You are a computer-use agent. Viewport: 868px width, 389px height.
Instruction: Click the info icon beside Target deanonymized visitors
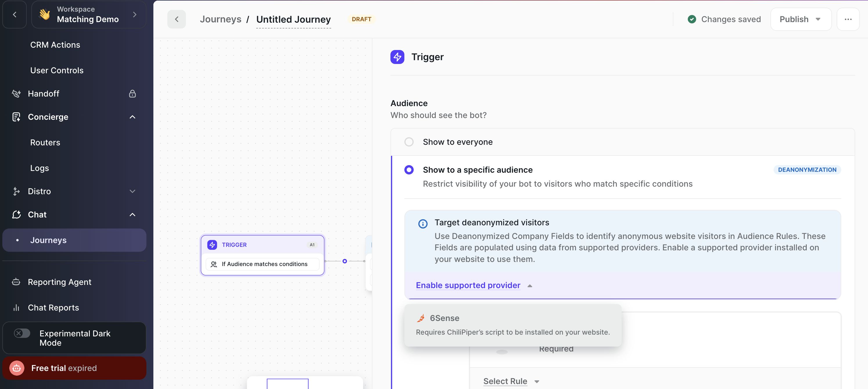tap(423, 224)
